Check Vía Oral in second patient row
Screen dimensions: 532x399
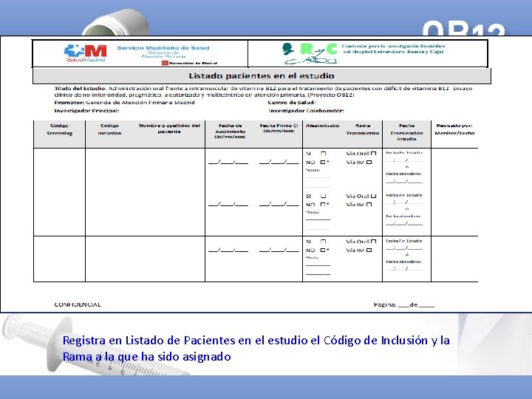click(x=374, y=196)
